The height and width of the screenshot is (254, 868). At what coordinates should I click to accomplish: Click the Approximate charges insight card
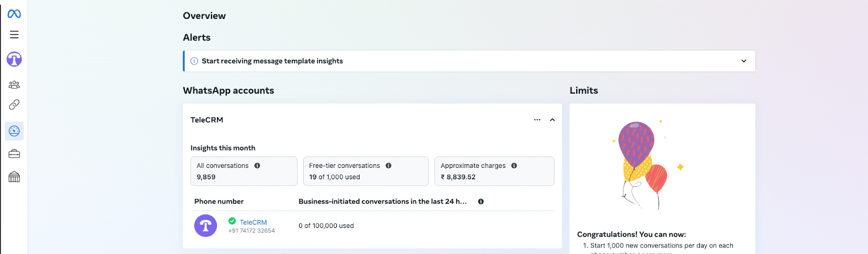494,171
